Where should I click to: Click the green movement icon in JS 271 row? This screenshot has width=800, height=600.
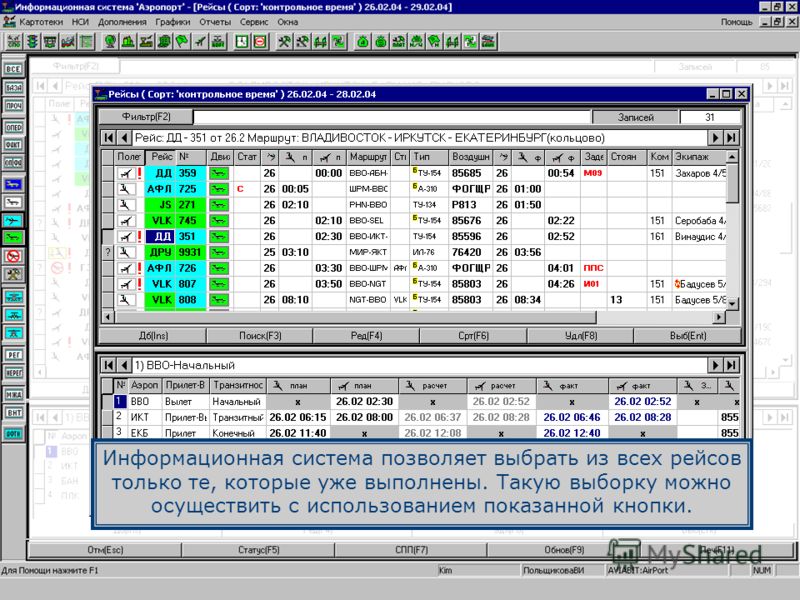pyautogui.click(x=219, y=205)
